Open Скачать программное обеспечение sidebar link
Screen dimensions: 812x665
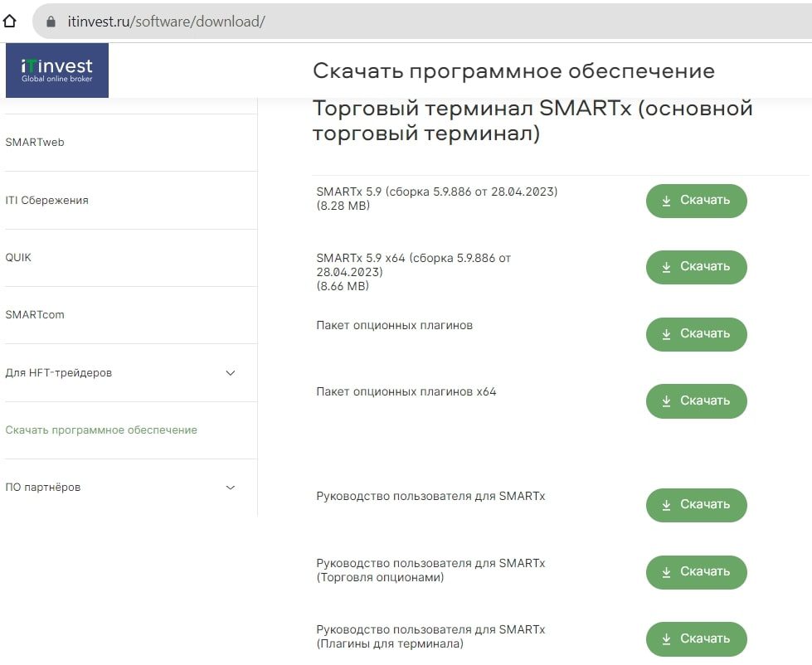point(101,430)
